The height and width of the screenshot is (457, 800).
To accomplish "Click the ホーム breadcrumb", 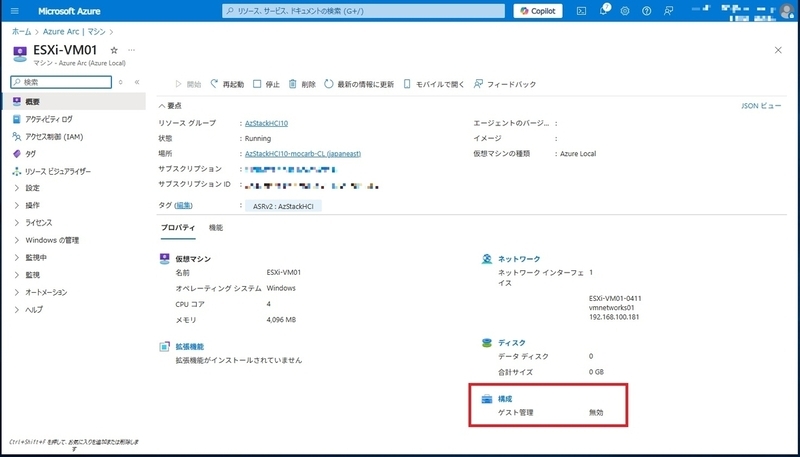I will (x=21, y=32).
